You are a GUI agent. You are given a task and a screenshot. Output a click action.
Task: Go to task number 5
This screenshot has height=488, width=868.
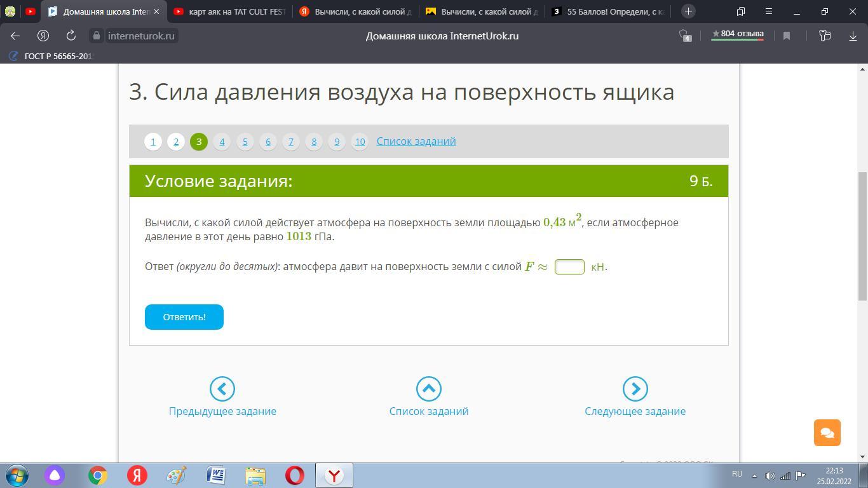[x=245, y=142]
